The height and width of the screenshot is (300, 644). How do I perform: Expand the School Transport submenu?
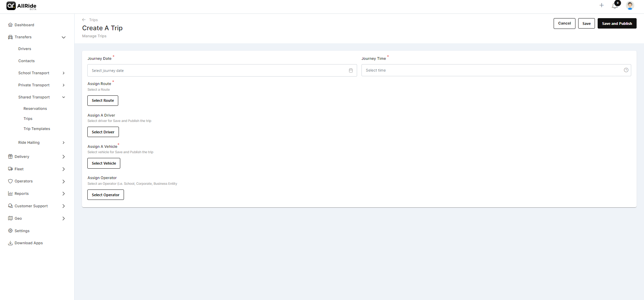pyautogui.click(x=63, y=73)
